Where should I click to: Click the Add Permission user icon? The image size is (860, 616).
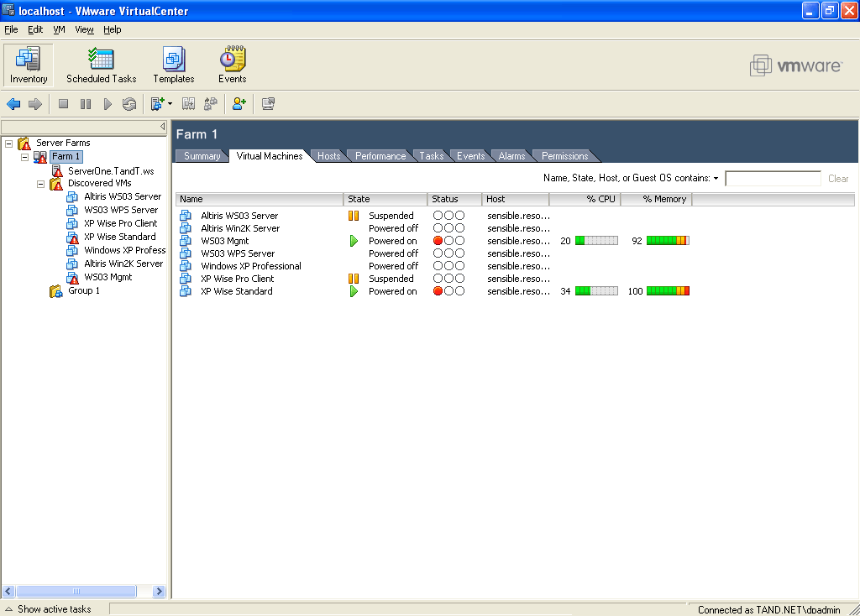click(239, 104)
